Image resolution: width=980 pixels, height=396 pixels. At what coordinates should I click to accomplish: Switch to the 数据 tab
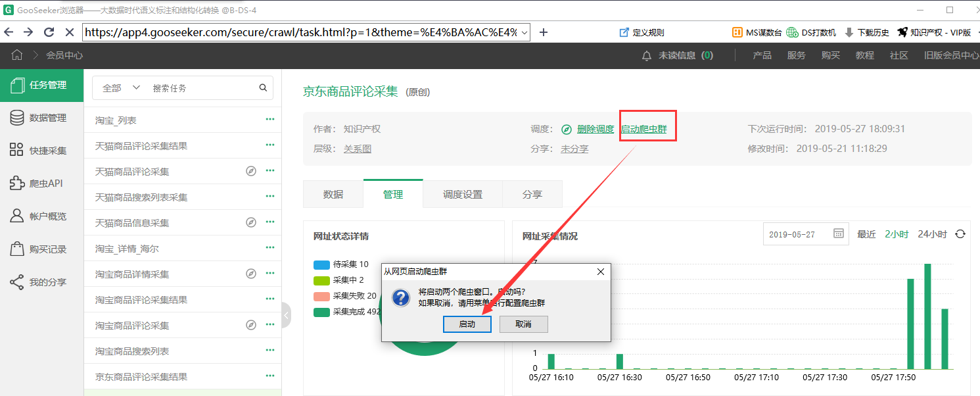[x=333, y=194]
